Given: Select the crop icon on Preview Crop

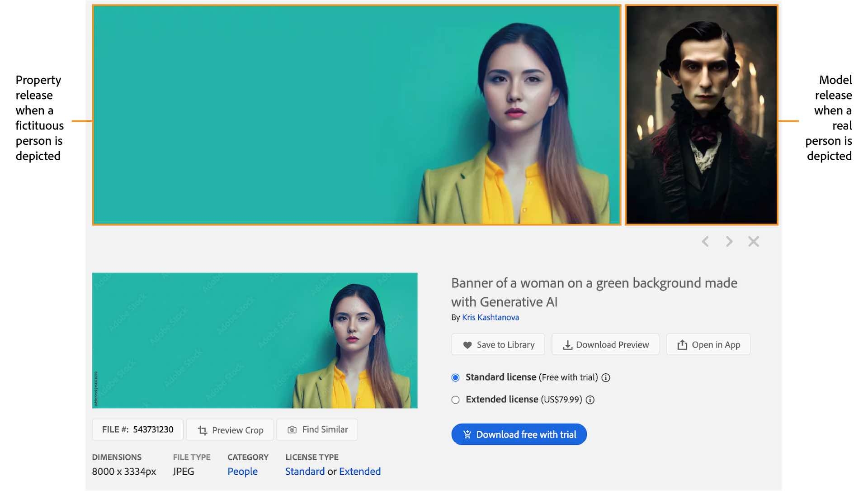Looking at the screenshot, I should tap(203, 430).
